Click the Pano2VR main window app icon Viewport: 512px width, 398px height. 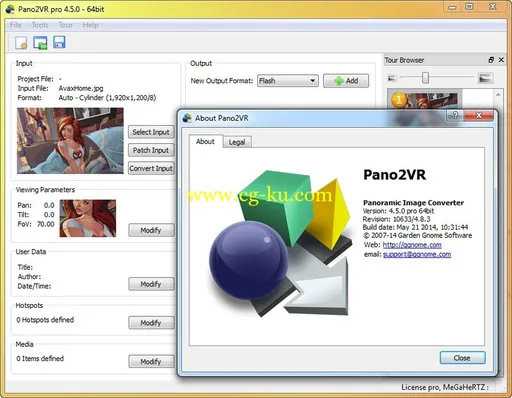(x=10, y=9)
